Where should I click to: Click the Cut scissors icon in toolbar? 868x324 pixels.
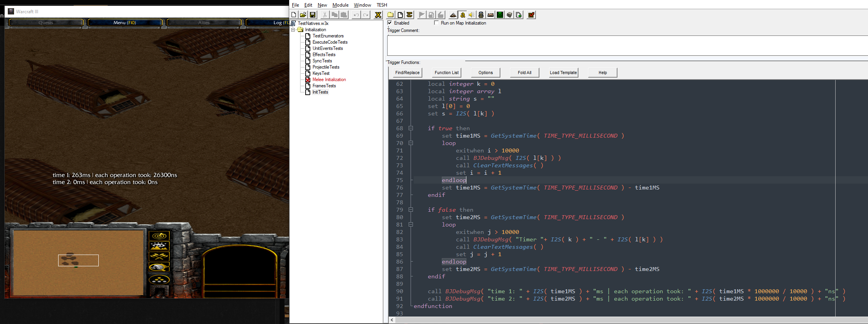click(325, 15)
